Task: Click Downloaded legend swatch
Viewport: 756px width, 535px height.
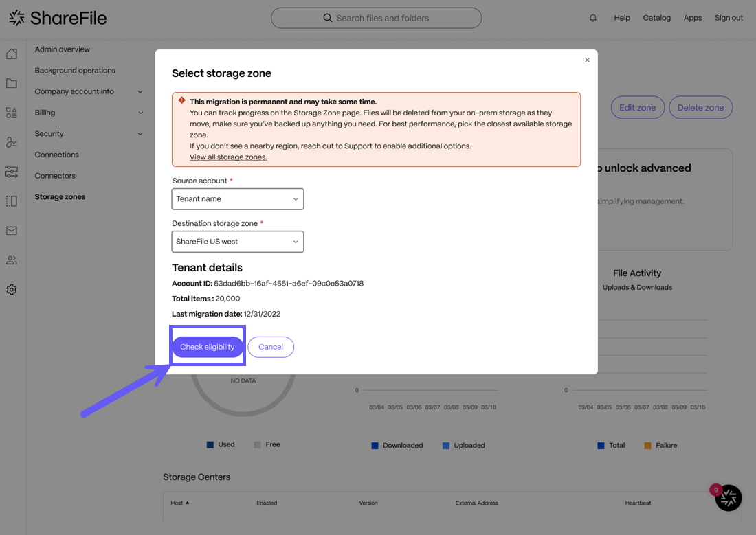Action: tap(375, 446)
